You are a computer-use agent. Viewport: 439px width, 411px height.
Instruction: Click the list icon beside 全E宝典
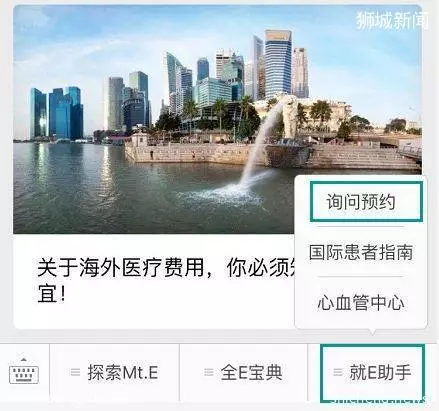point(209,372)
